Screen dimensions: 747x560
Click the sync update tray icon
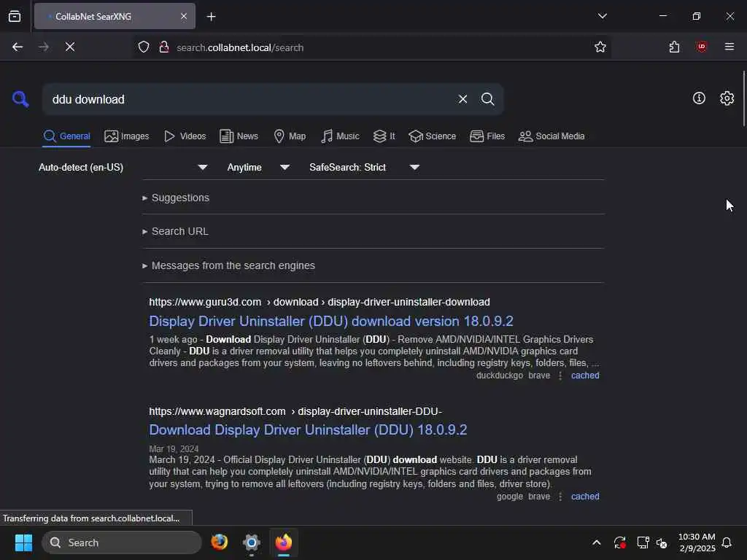[x=620, y=542]
